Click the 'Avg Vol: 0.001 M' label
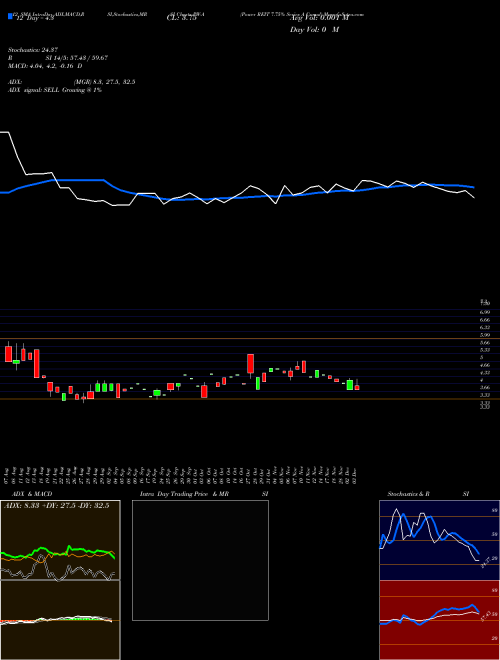Viewport: 500px width, 660px height. pyautogui.click(x=320, y=19)
